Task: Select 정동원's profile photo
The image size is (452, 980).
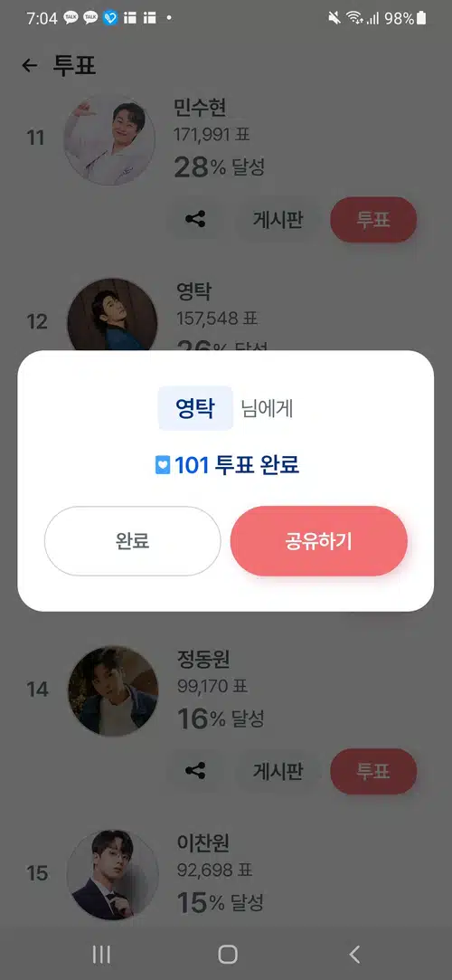Action: (x=112, y=690)
